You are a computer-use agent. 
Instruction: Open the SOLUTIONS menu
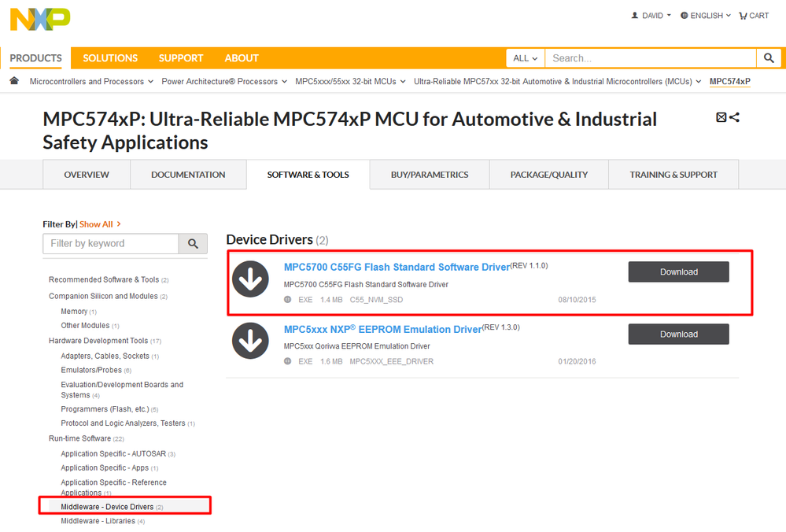[x=110, y=58]
